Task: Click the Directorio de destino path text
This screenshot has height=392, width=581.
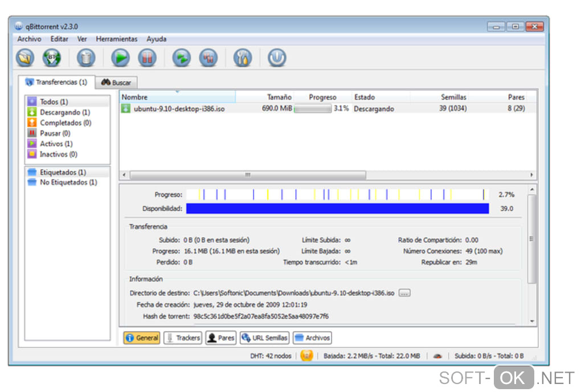Action: [x=294, y=293]
